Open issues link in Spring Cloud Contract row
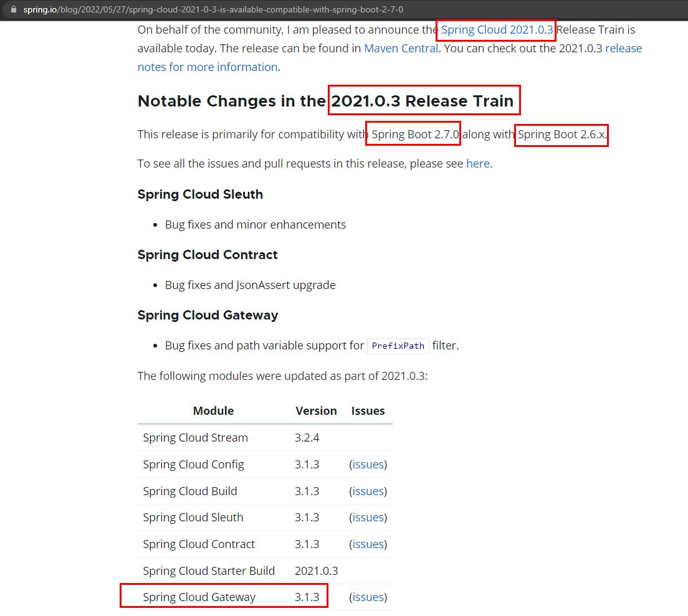Viewport: 688px width, 616px height. coord(368,544)
